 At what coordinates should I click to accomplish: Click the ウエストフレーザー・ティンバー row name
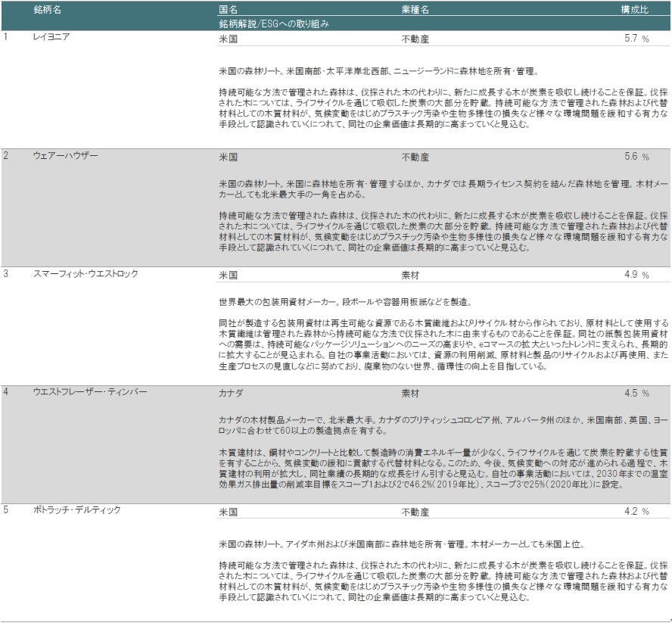point(89,392)
